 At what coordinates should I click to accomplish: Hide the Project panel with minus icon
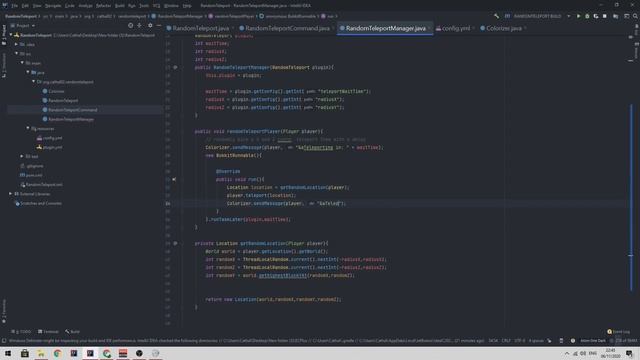[x=159, y=25]
